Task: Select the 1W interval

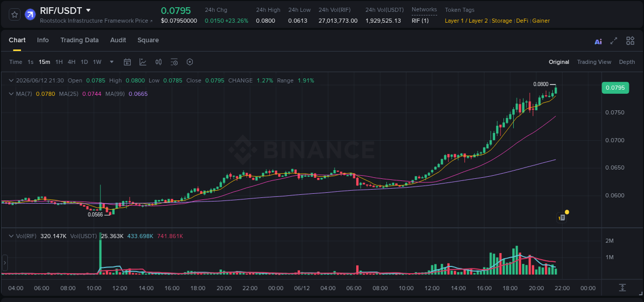Action: (x=97, y=62)
